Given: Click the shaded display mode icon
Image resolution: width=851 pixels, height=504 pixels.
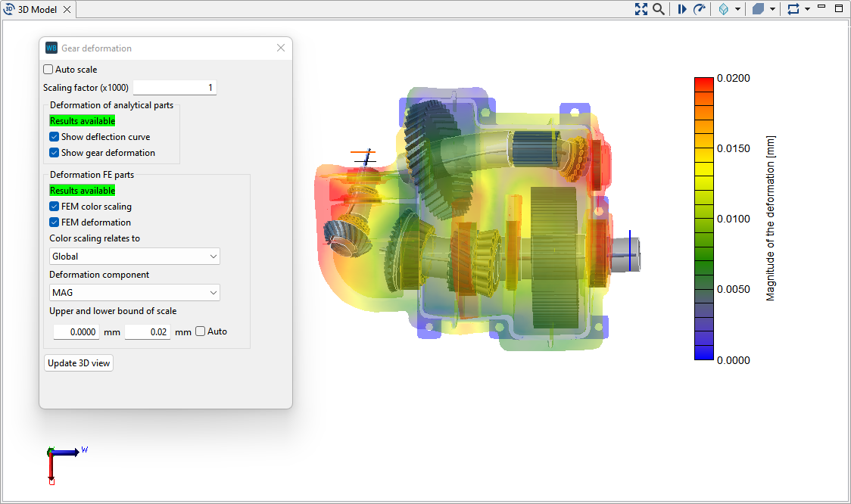Looking at the screenshot, I should click(x=757, y=8).
